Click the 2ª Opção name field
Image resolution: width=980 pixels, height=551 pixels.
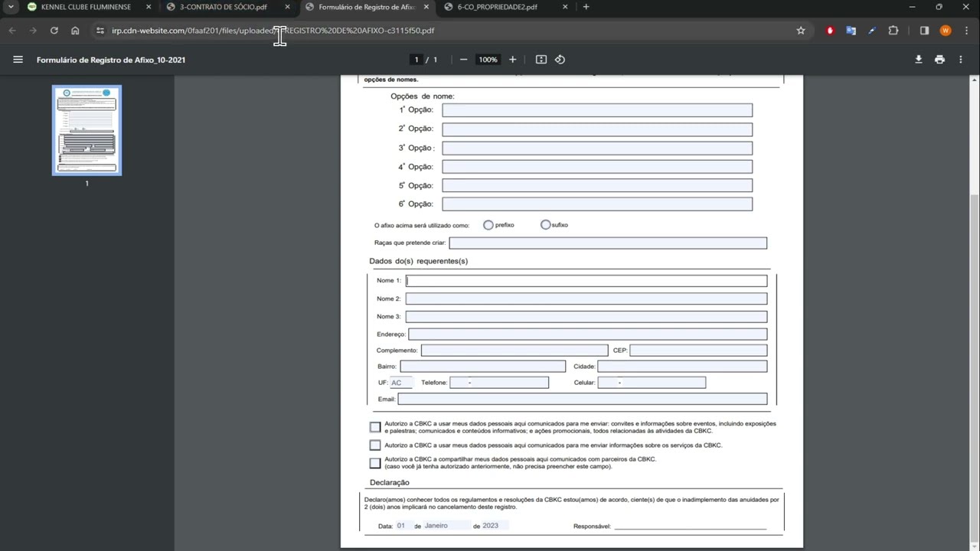(x=597, y=129)
